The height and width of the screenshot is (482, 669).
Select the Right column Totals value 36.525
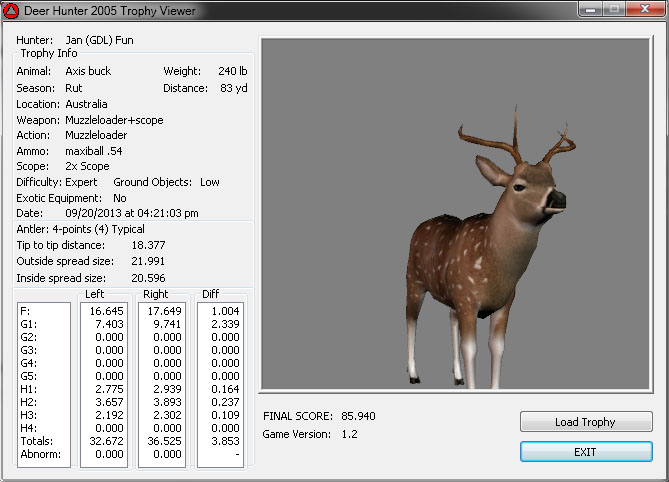(163, 440)
